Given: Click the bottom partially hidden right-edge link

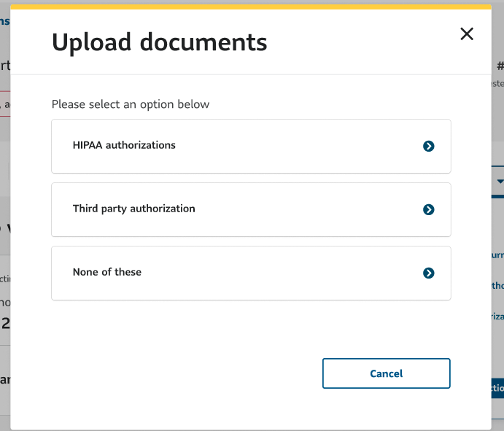Looking at the screenshot, I should point(497,317).
